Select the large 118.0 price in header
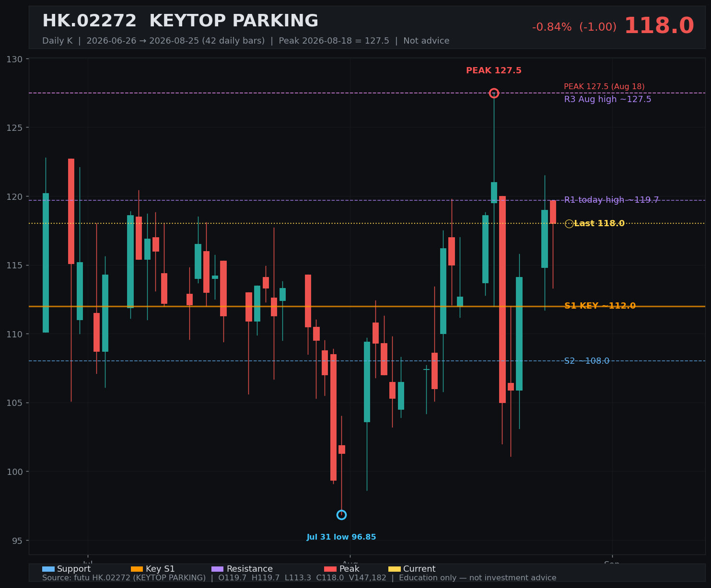Viewport: 711px width, 588px height. [x=659, y=26]
